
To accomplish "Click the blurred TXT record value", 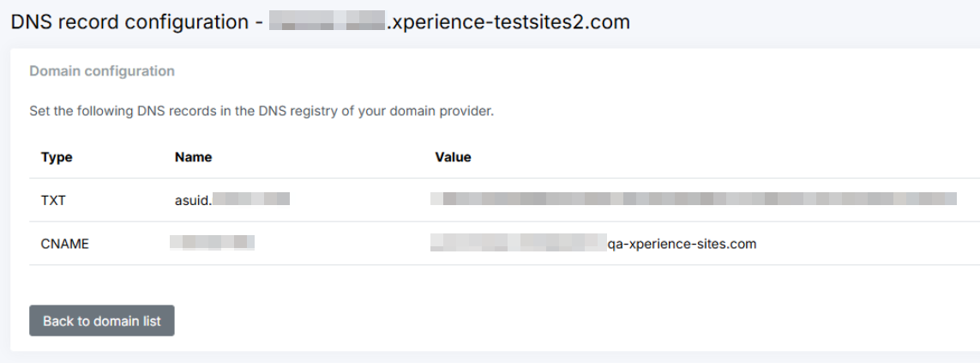I will click(x=693, y=200).
